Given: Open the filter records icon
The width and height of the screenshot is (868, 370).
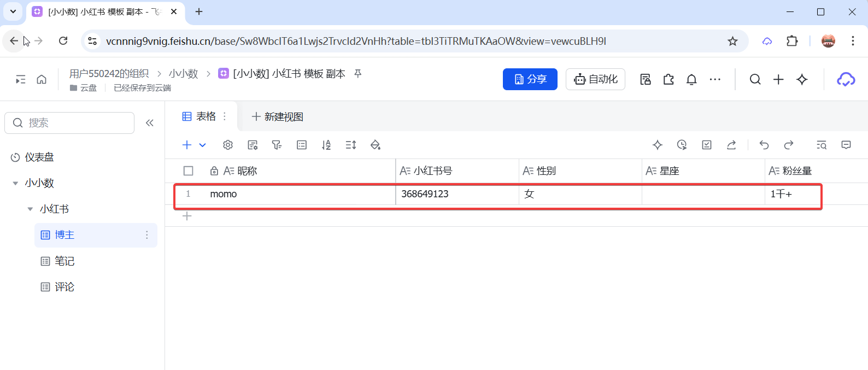Looking at the screenshot, I should click(277, 145).
